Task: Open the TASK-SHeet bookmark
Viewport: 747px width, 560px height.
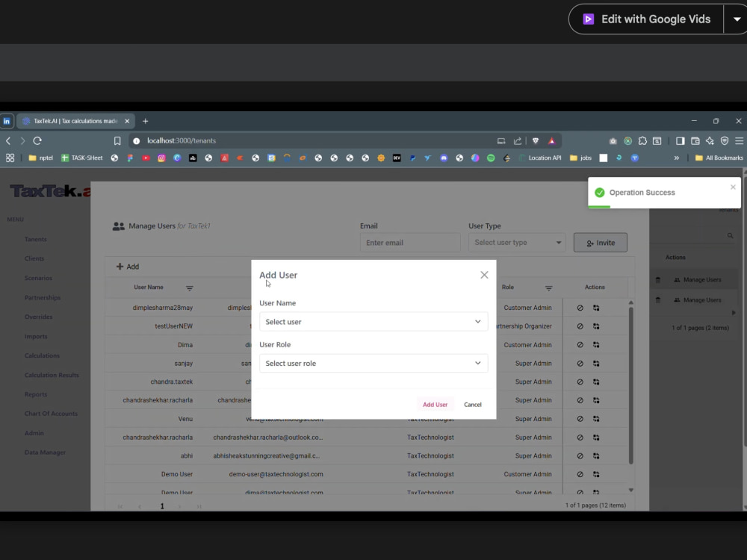Action: (x=82, y=158)
